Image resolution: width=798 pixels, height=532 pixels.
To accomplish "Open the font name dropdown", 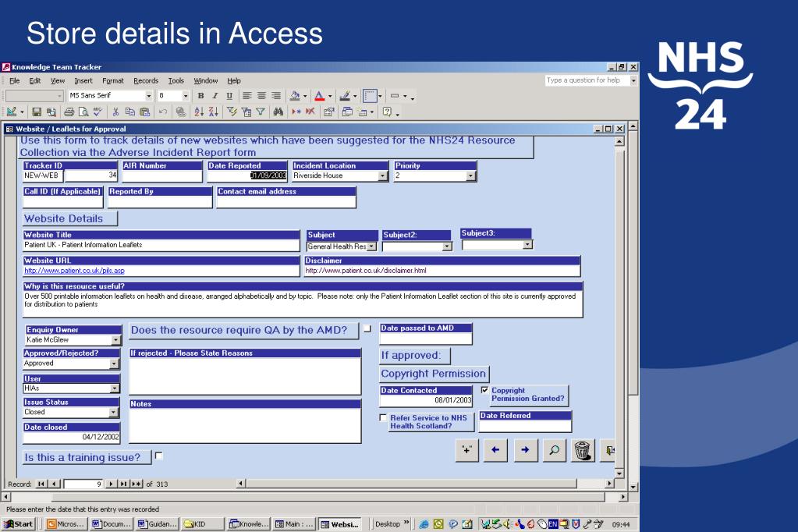I will 149,96.
